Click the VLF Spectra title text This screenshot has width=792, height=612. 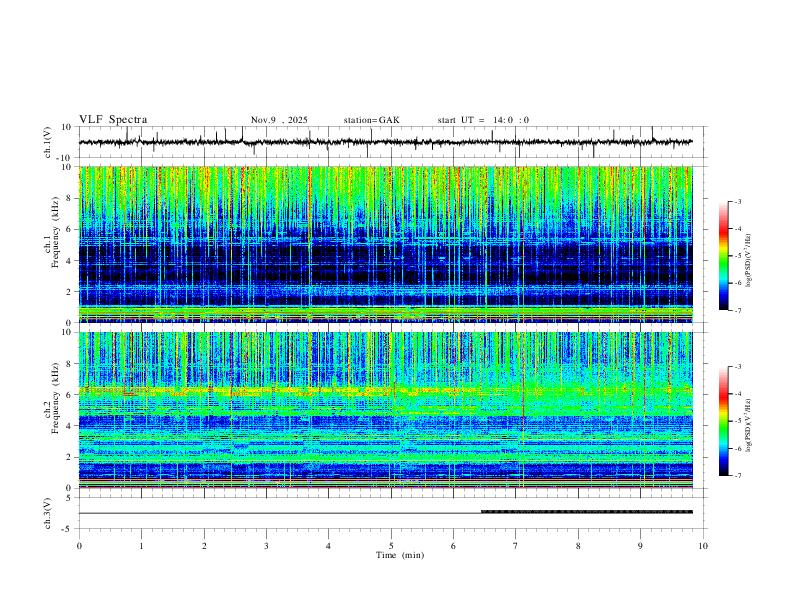click(x=113, y=120)
